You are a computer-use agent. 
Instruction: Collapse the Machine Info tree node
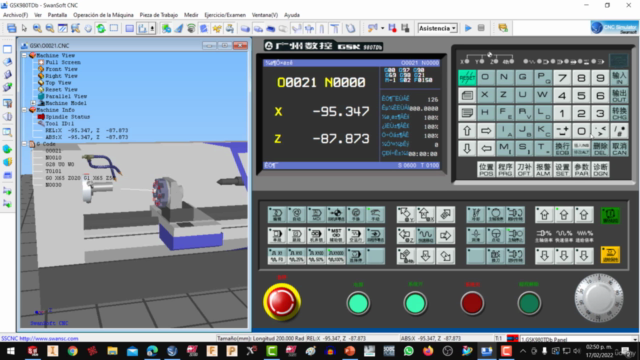pos(24,110)
